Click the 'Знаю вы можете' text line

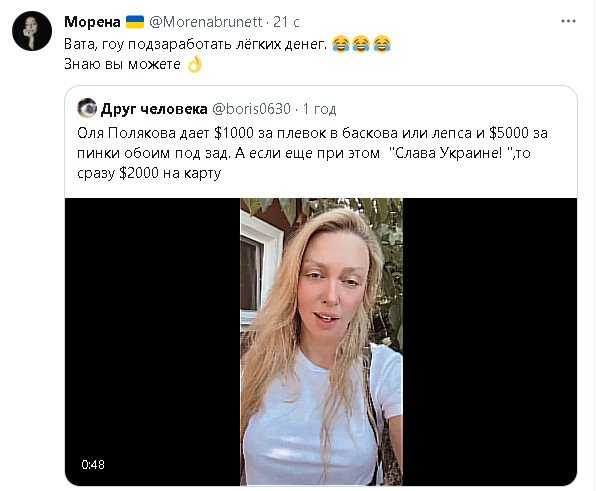coord(122,64)
